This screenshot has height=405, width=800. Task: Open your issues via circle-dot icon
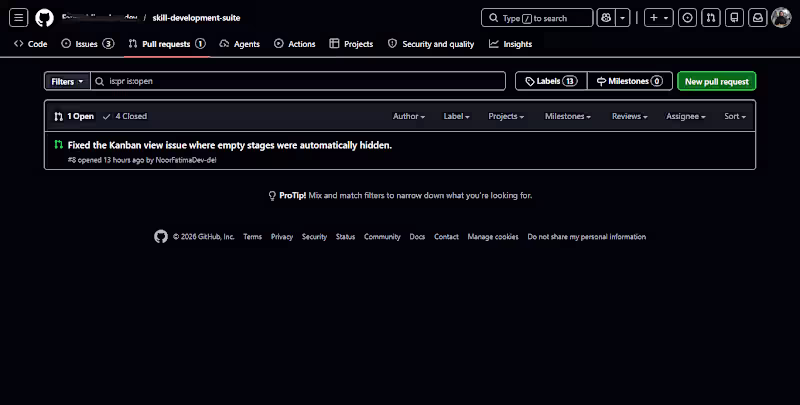[687, 18]
